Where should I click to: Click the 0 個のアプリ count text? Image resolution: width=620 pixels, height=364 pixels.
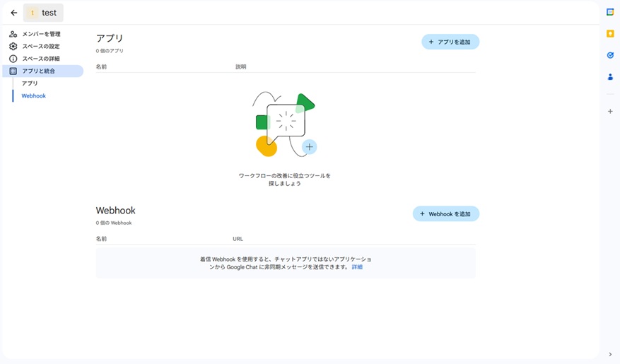point(110,51)
